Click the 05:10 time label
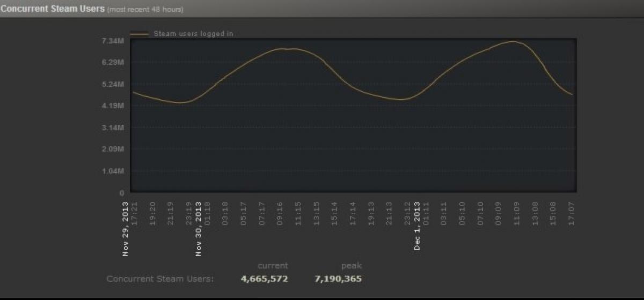 pyautogui.click(x=463, y=213)
